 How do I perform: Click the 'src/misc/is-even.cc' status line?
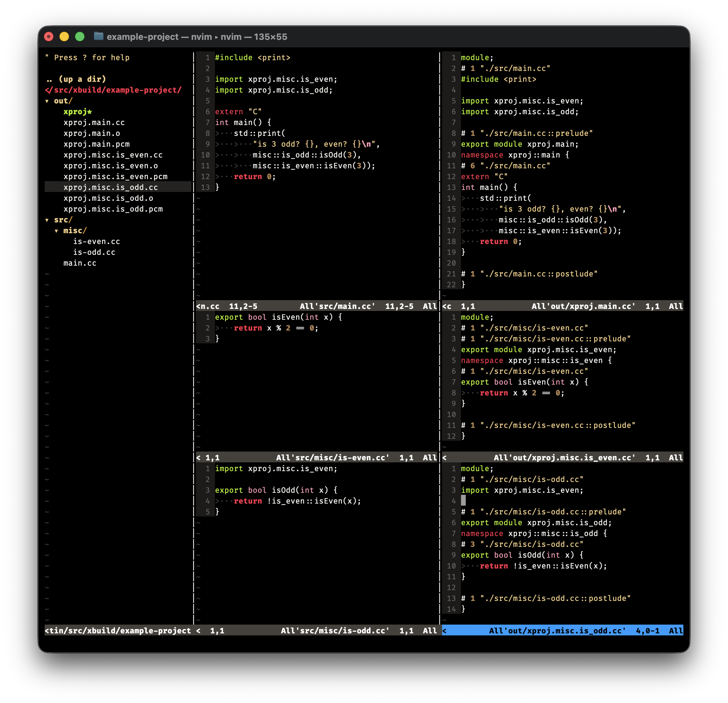[316, 458]
